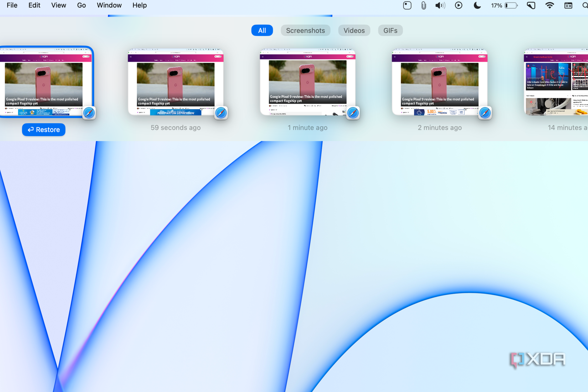
Task: Click the paperclip attachment icon in menu bar
Action: [x=423, y=5]
